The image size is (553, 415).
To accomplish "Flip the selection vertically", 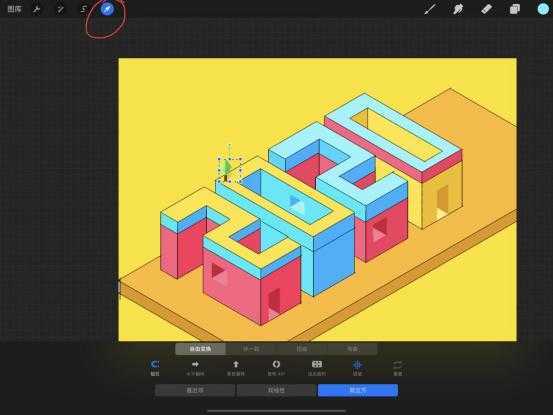I will pyautogui.click(x=236, y=368).
